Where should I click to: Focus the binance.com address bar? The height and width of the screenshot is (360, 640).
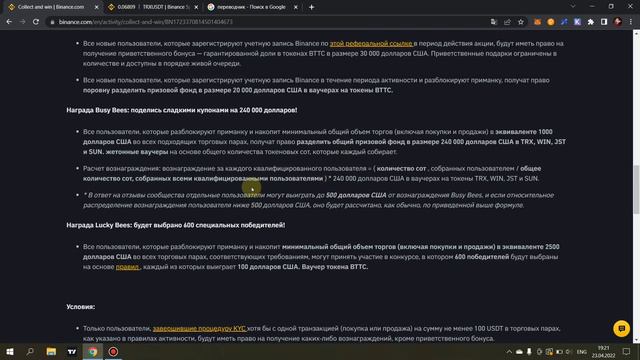click(x=269, y=22)
